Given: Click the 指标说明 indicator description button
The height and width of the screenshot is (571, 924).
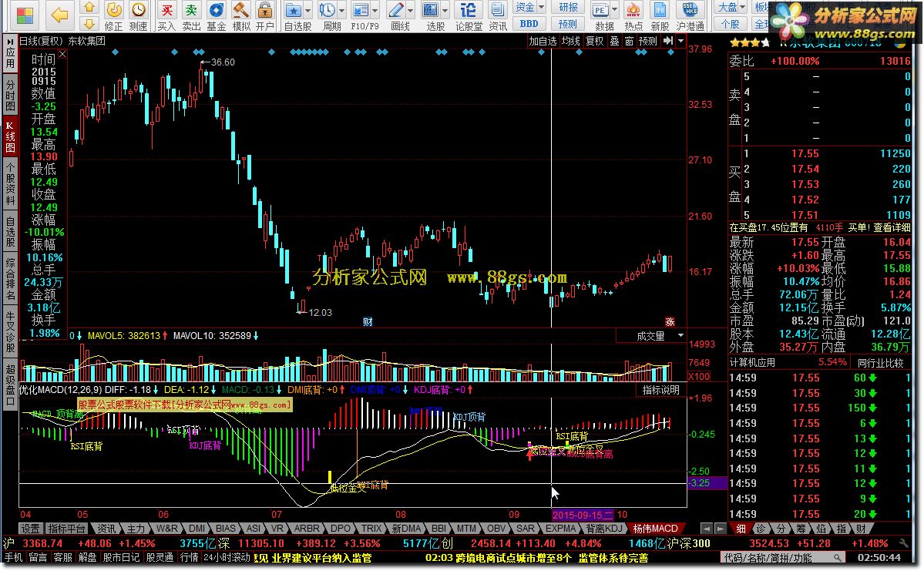Looking at the screenshot, I should click(660, 390).
